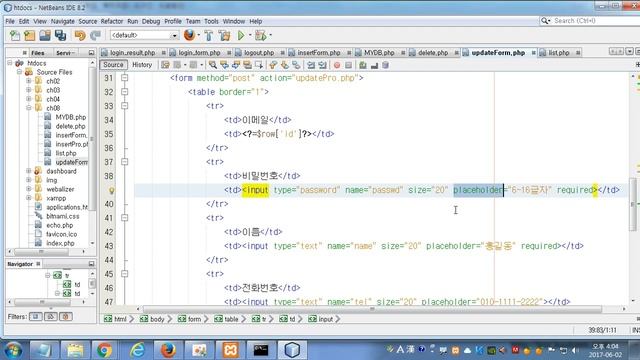The image size is (640, 360).
Task: Open the Refactor menu
Action: tap(112, 21)
